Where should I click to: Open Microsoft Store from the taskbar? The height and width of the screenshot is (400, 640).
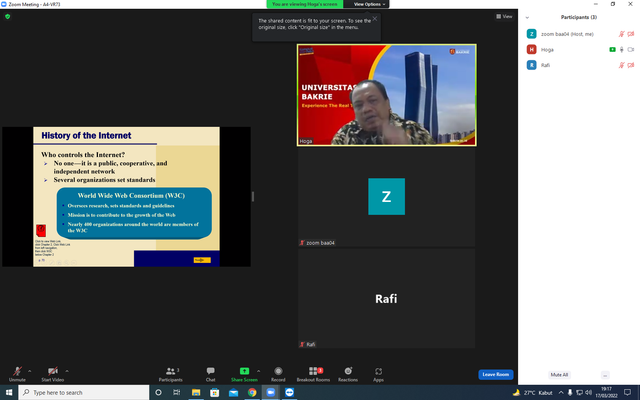[x=214, y=392]
